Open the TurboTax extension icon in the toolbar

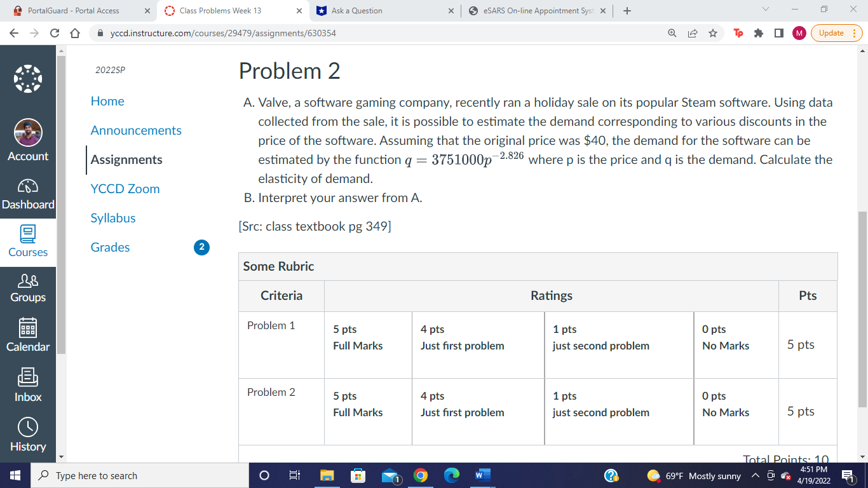[x=738, y=34]
